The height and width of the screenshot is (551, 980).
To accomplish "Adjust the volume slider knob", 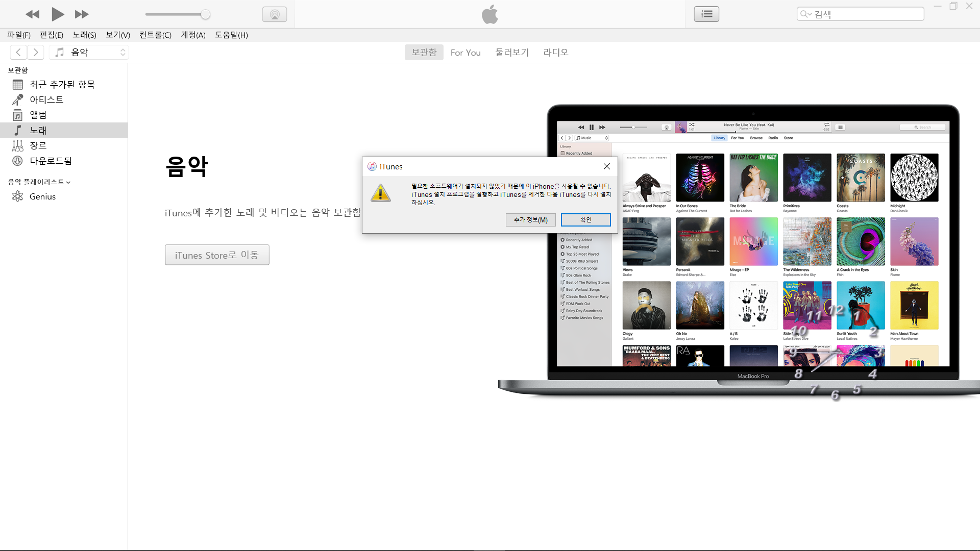I will [x=205, y=14].
